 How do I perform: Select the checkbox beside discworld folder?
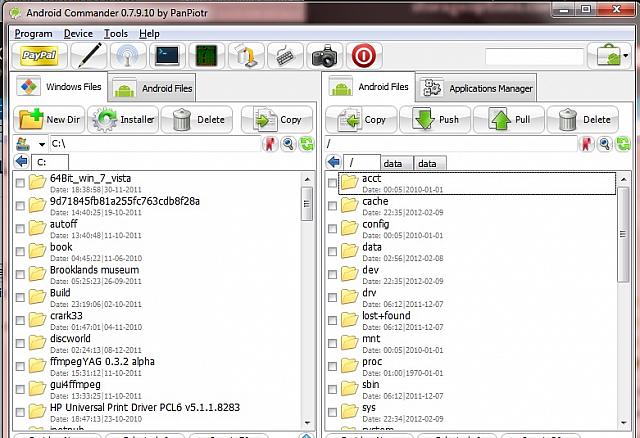[x=21, y=345]
